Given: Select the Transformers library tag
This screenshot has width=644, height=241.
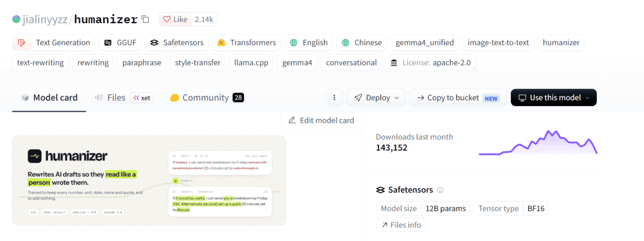Looking at the screenshot, I should pyautogui.click(x=246, y=42).
